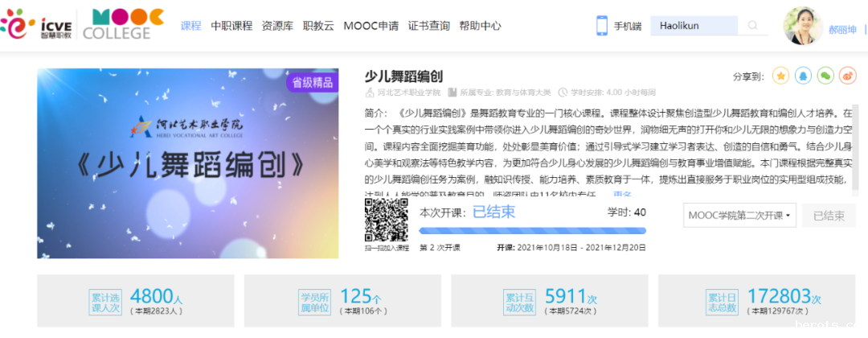Click the mobile phone 手机端 icon
This screenshot has width=868, height=338.
602,26
